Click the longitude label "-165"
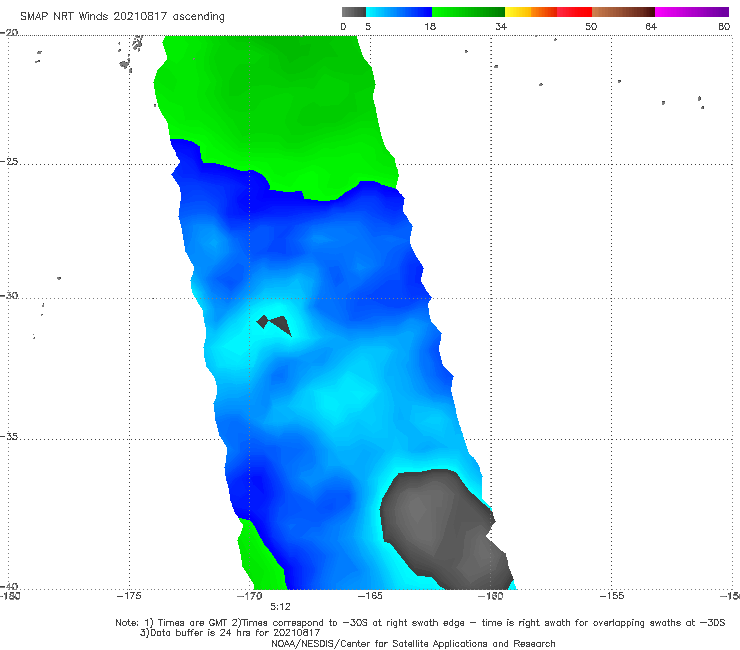Screen dimensions: 740x650 click(x=370, y=596)
